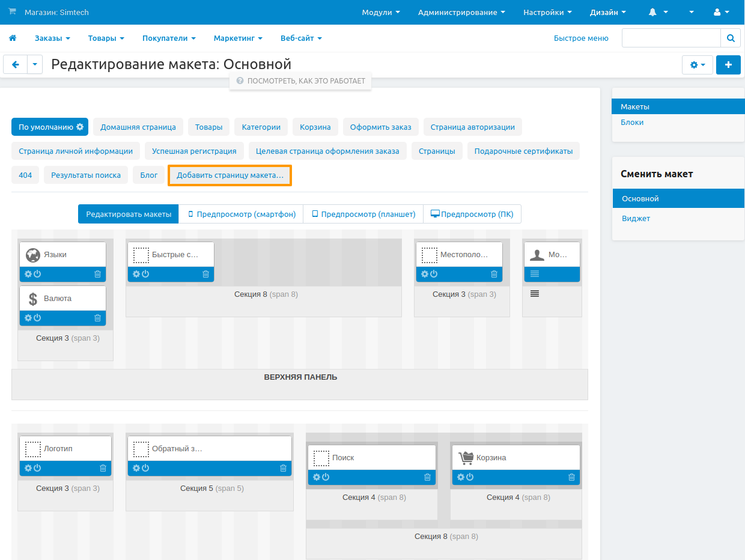Viewport: 745px width, 560px height.
Task: Open the gear dropdown next to plus button
Action: coord(697,65)
